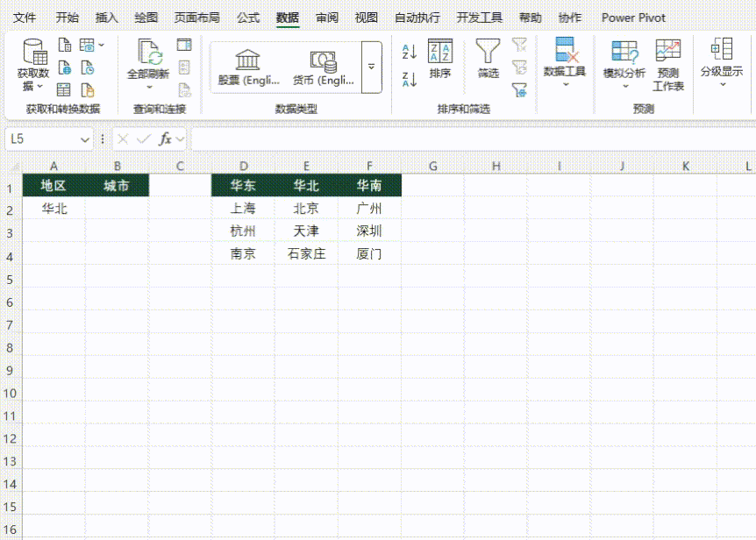Click the Name Box showing L5
This screenshot has height=540, width=756.
42,139
